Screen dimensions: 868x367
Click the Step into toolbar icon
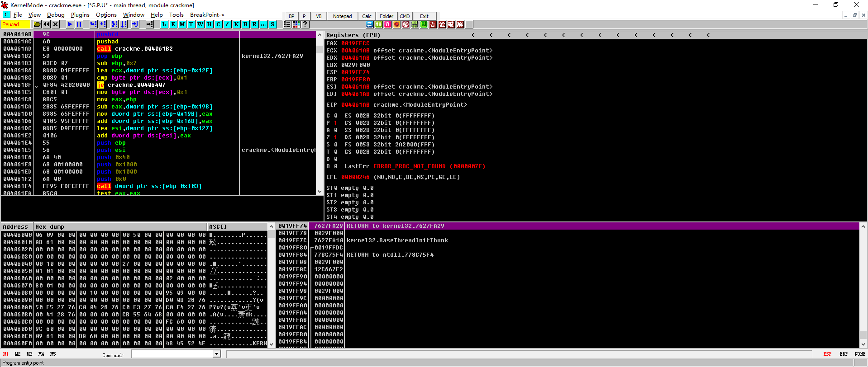[93, 24]
